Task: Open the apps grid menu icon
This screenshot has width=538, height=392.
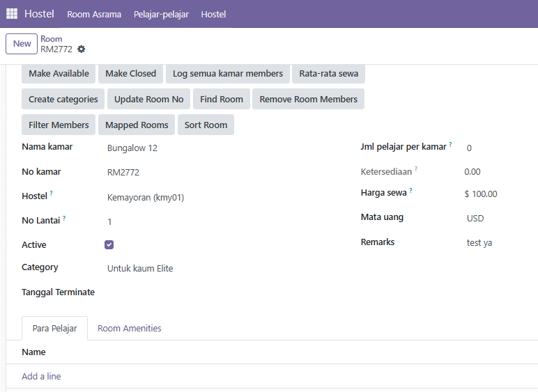Action: point(12,14)
